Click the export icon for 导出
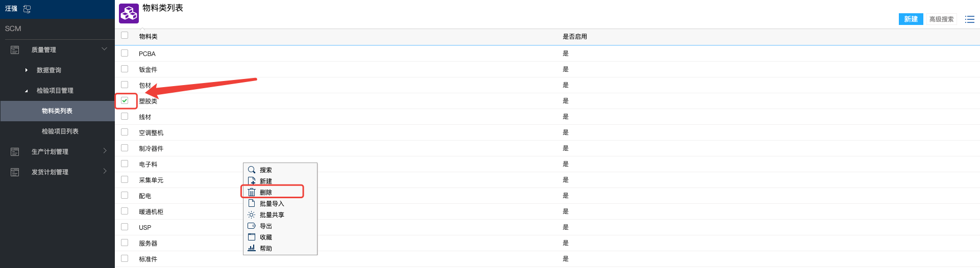This screenshot has height=268, width=980. pyautogui.click(x=252, y=226)
